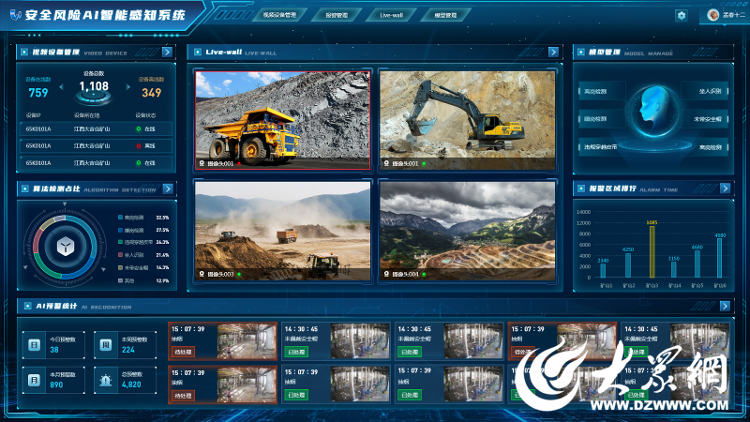The width and height of the screenshot is (750, 422).
Task: Click today's alarm count 38
Action: click(x=55, y=350)
